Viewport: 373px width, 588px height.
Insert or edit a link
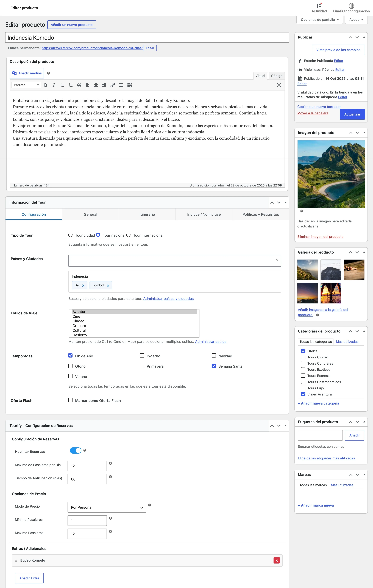pyautogui.click(x=113, y=85)
